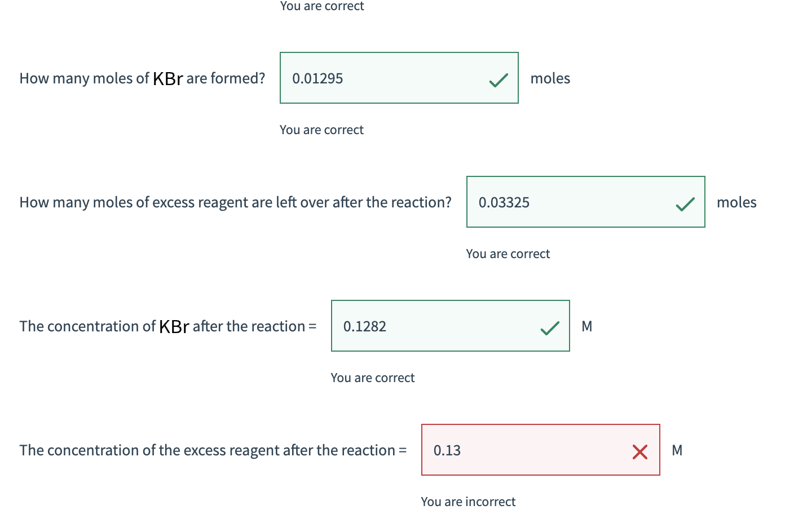Click the KBr concentration question text

coord(167,326)
